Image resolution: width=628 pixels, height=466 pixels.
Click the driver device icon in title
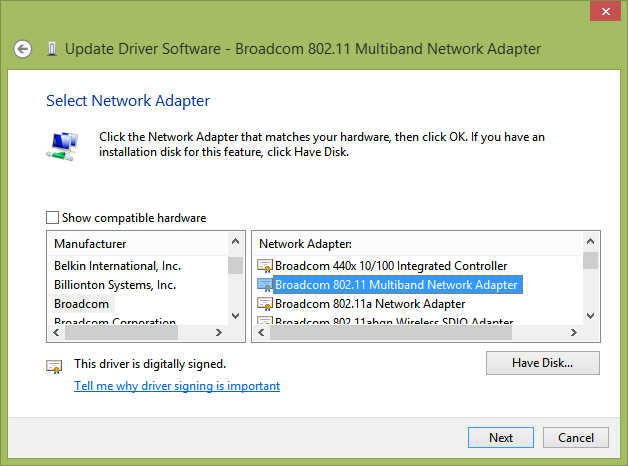[52, 49]
